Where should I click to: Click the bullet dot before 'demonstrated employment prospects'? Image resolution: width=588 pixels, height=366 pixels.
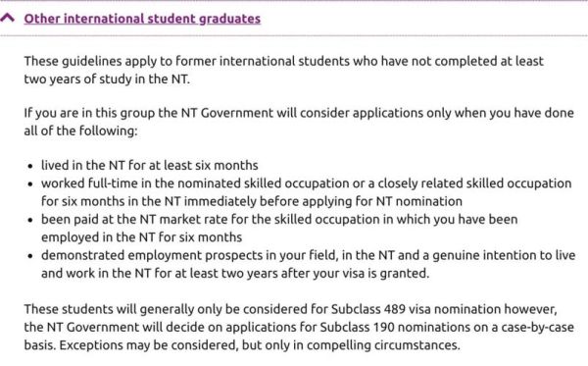point(30,256)
